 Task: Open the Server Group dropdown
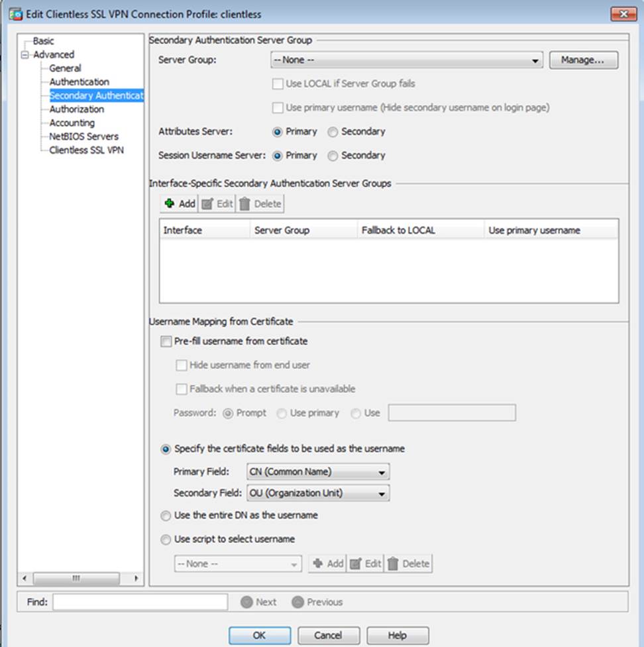coord(406,60)
